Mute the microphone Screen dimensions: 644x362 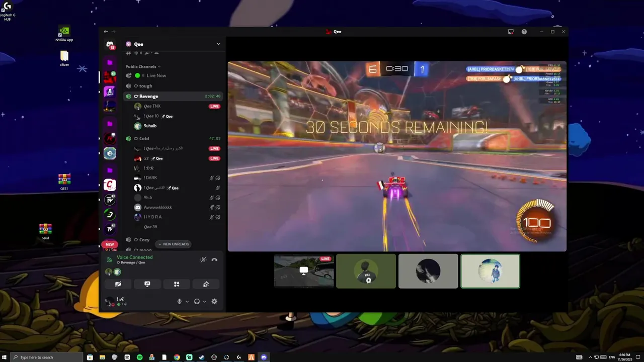[x=179, y=302]
